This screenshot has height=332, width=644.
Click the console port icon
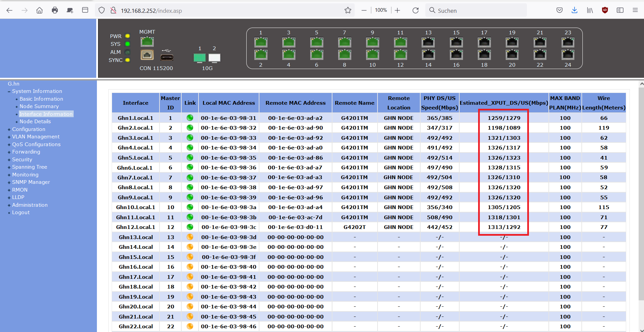pyautogui.click(x=147, y=55)
